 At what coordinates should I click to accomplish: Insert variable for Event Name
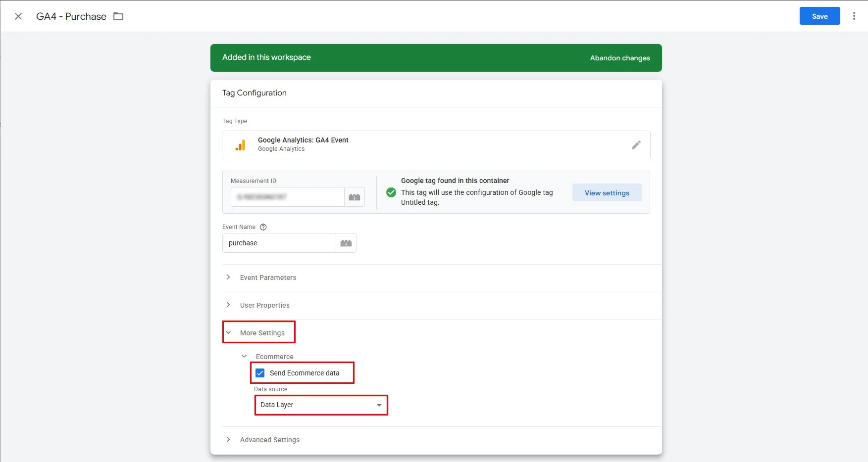(346, 243)
